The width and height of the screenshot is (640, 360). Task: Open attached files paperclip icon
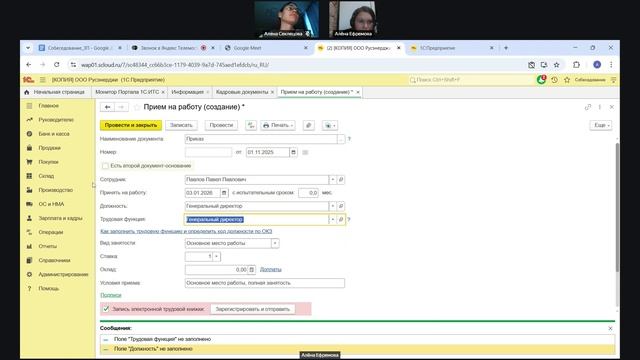[309, 125]
